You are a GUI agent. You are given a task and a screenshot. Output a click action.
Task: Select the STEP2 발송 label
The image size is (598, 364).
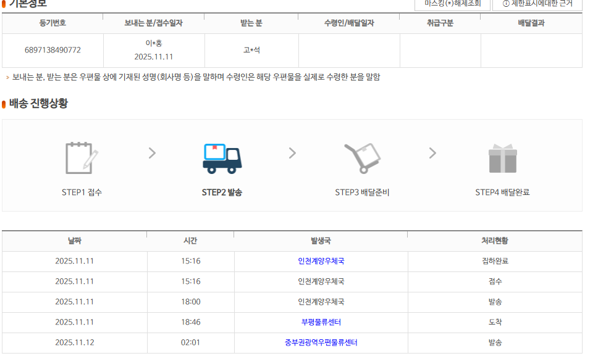coord(222,192)
